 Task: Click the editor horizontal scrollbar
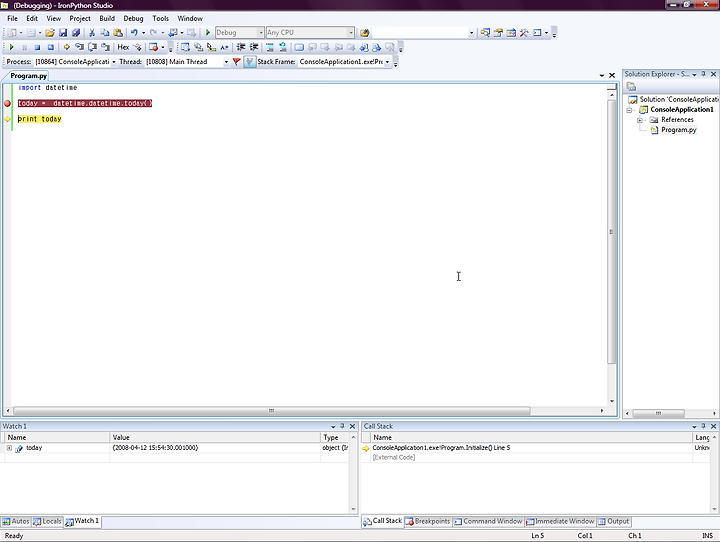click(x=271, y=411)
